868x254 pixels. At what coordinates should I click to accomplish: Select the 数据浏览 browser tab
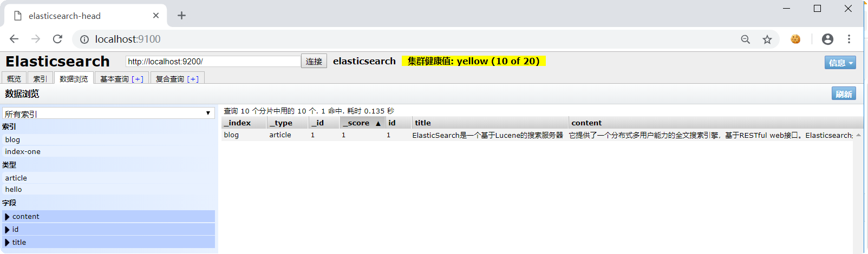pos(74,78)
